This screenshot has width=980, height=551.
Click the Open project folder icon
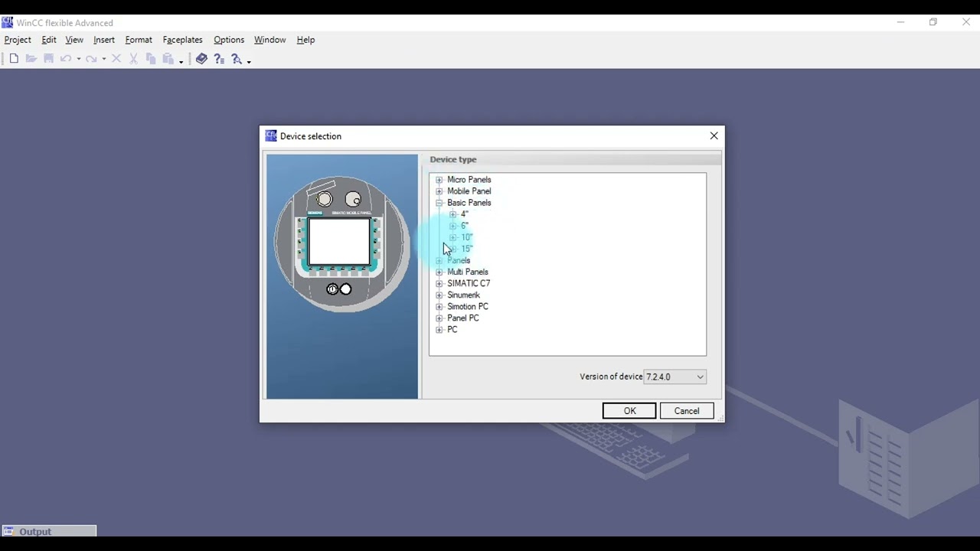31,59
